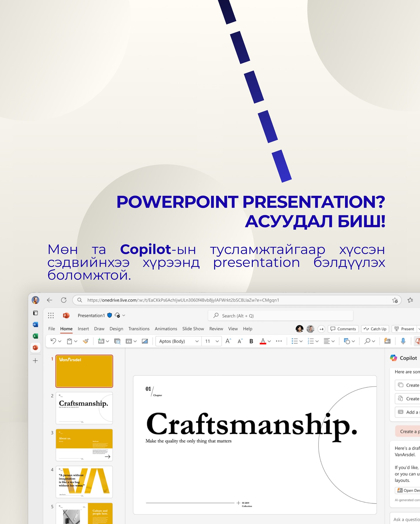This screenshot has width=420, height=524.
Task: Open the Slide Show tab
Action: pos(193,329)
